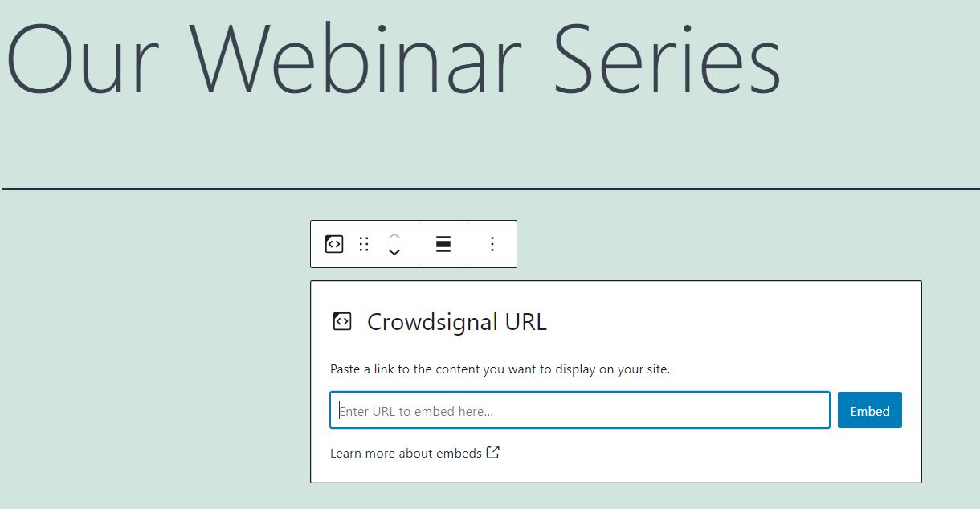Open the block settings menu from the toolbar

point(492,243)
